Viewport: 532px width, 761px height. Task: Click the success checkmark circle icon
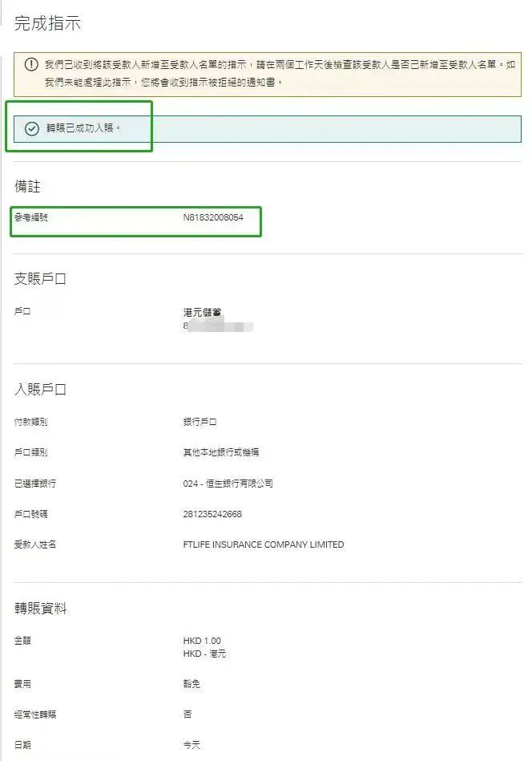32,128
